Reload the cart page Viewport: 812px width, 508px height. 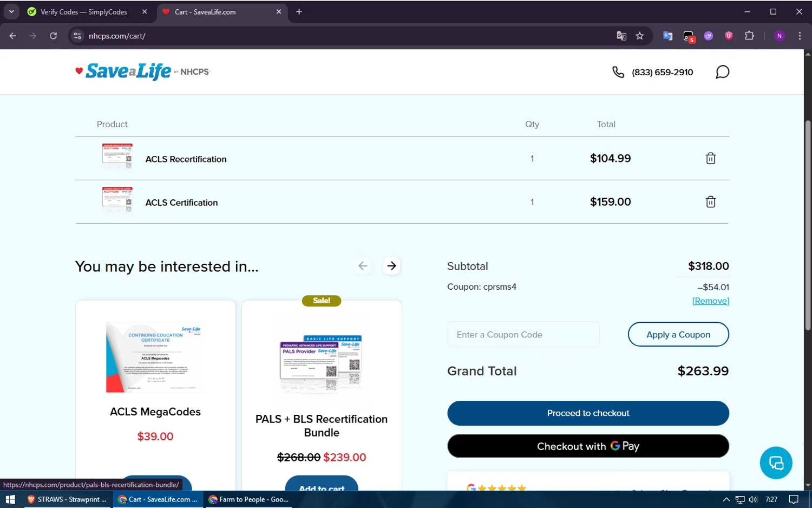pos(53,36)
